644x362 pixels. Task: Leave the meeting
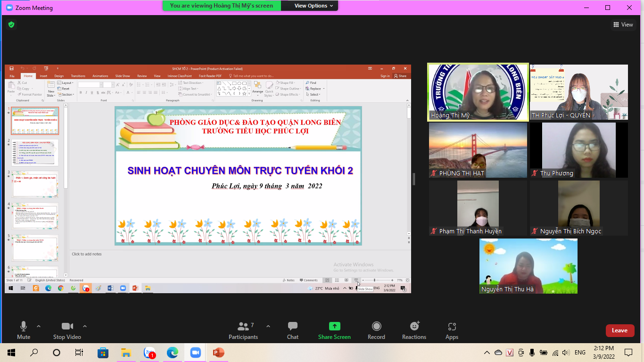point(619,330)
